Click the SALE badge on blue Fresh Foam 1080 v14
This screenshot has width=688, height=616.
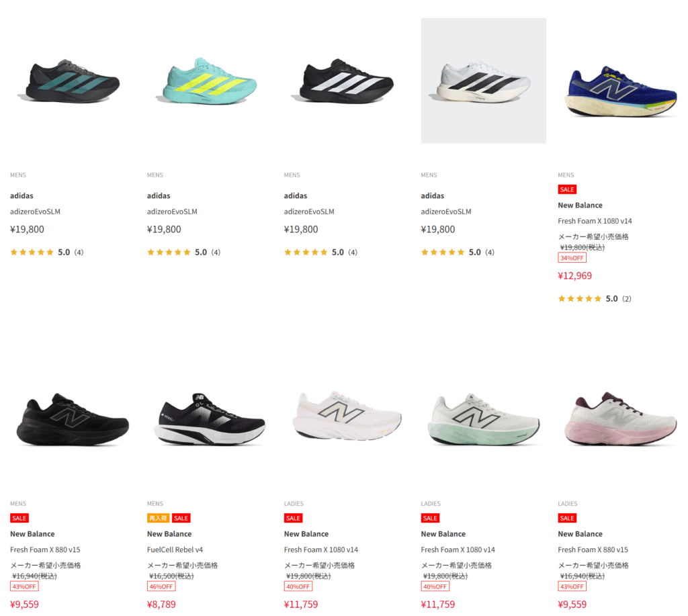pos(567,189)
